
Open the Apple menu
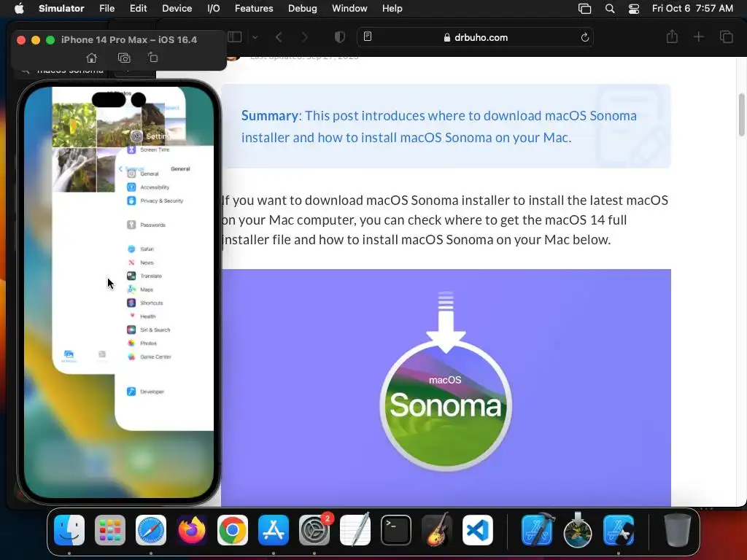tap(19, 8)
